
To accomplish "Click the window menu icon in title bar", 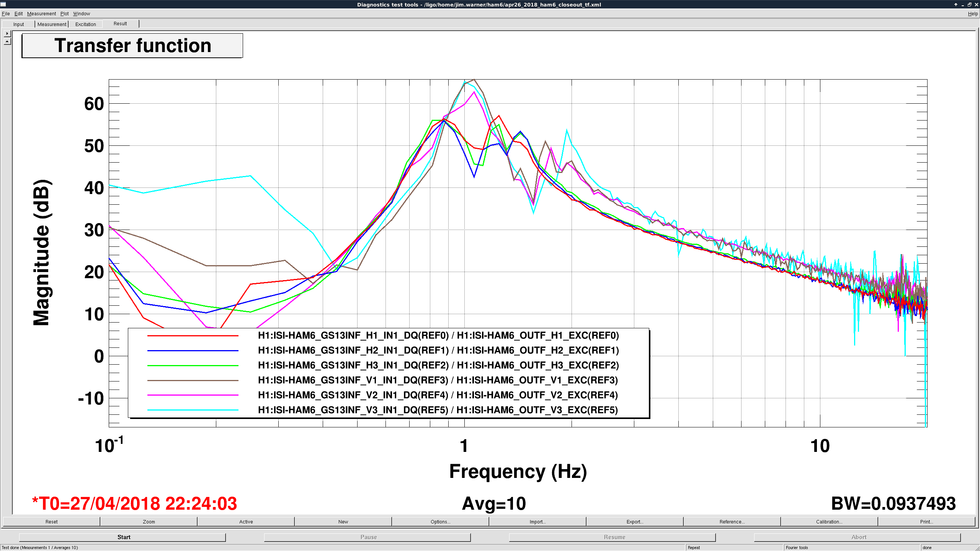I will tap(3, 5).
